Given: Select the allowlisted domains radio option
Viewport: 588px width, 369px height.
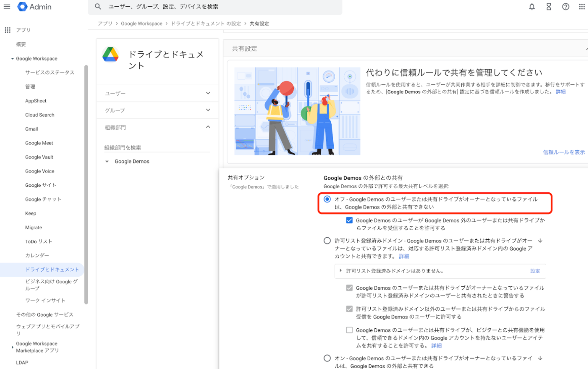Looking at the screenshot, I should 327,240.
